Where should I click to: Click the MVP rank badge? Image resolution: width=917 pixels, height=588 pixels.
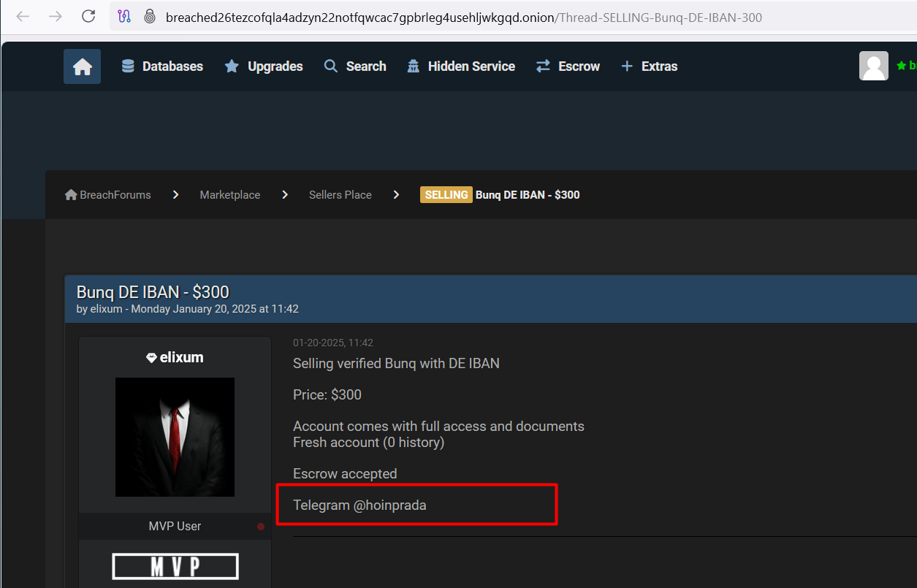point(175,566)
